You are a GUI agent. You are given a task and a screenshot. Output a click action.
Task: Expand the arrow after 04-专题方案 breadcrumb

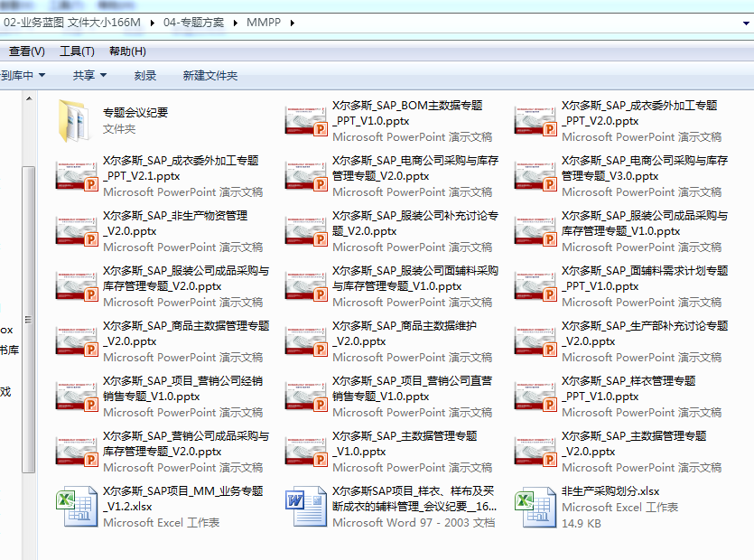pyautogui.click(x=235, y=23)
